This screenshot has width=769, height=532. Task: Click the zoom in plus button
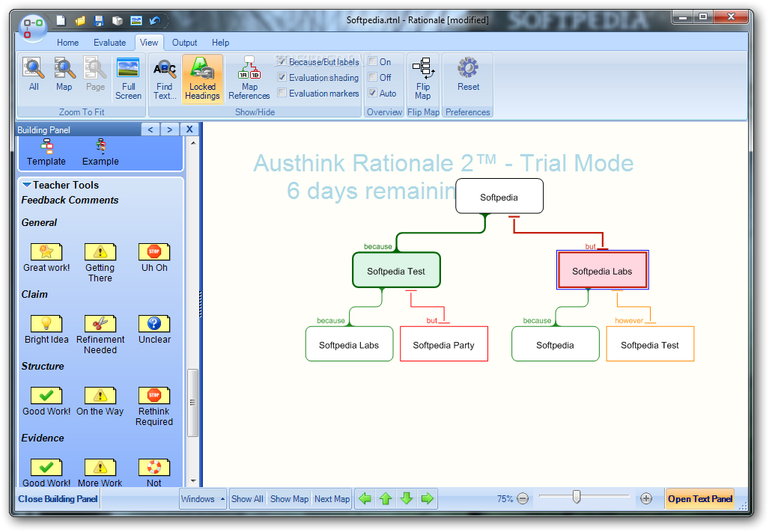click(x=646, y=498)
